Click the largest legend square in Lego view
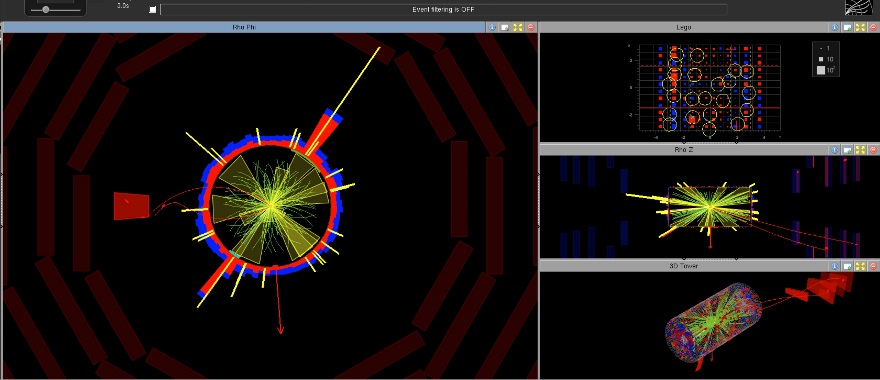 coord(821,70)
